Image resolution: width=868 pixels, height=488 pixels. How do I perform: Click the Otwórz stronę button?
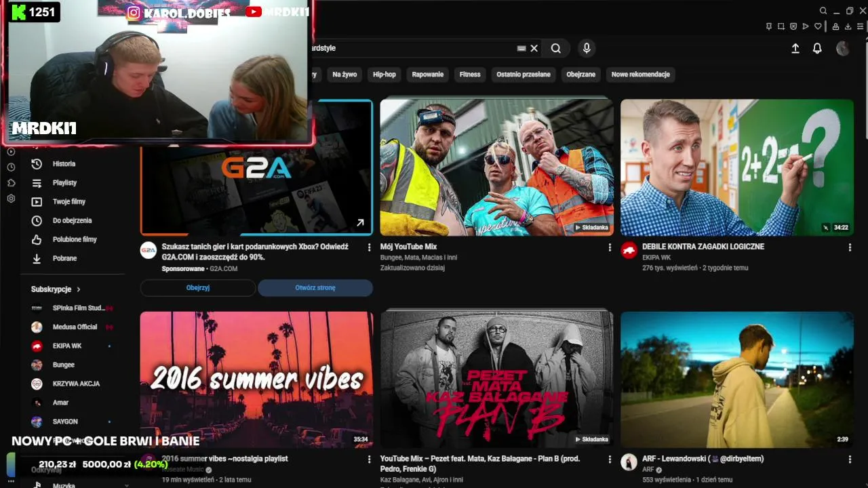pos(315,287)
